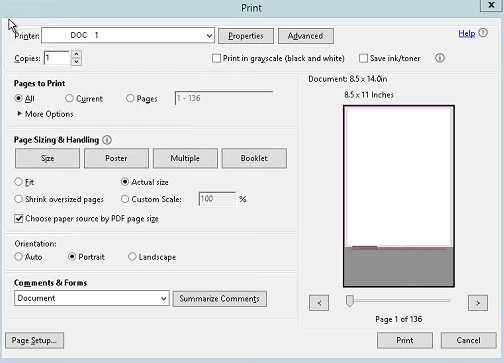Choose Portrait orientation
Viewport: 504px width, 363px height.
(72, 257)
